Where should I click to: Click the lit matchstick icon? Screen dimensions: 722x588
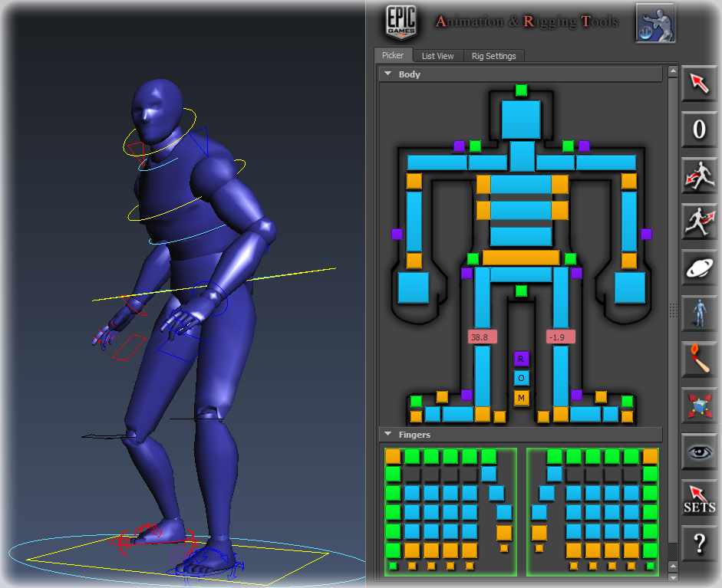pos(699,360)
